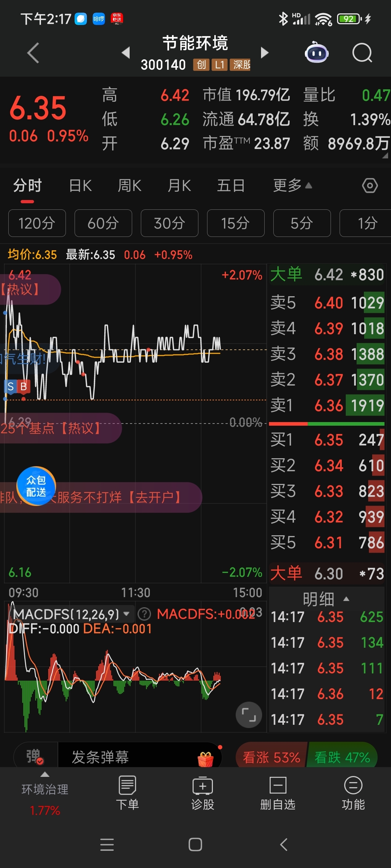Expand more quote details corner triangle

(x=385, y=156)
